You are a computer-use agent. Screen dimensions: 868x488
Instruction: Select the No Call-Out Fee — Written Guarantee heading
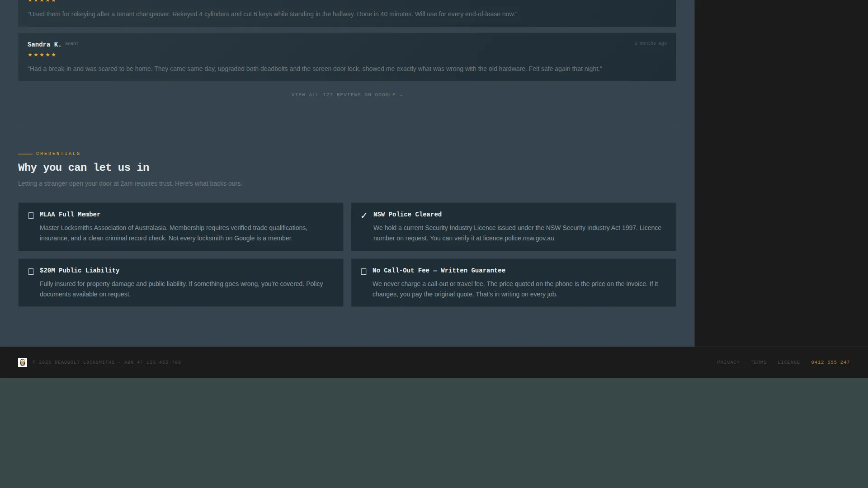click(x=439, y=270)
